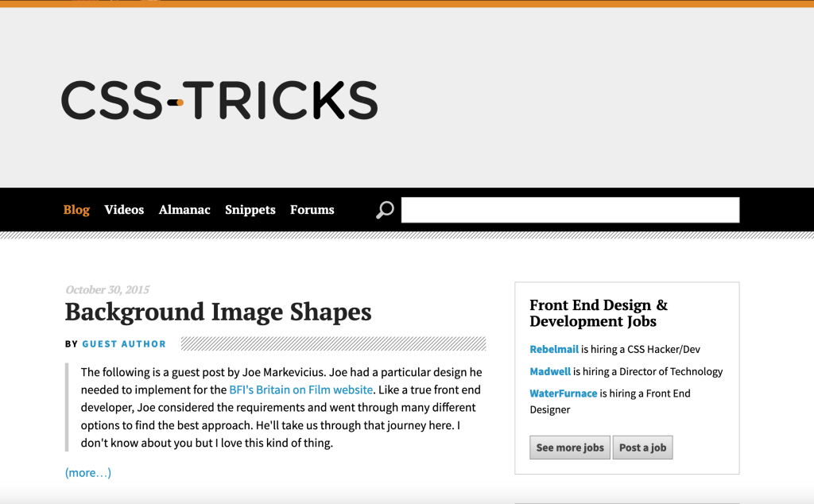
Task: Follow the BFI's Britain on Film website link
Action: 301,390
